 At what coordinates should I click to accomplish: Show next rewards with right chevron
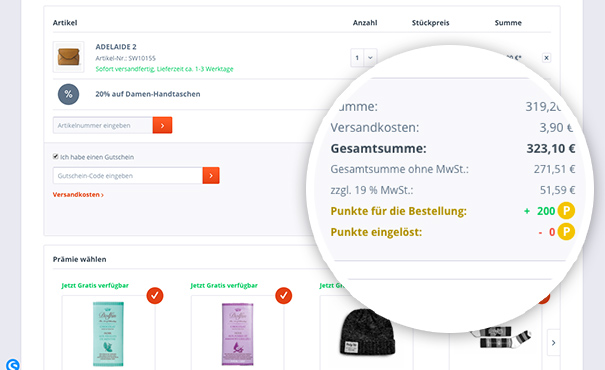[554, 343]
